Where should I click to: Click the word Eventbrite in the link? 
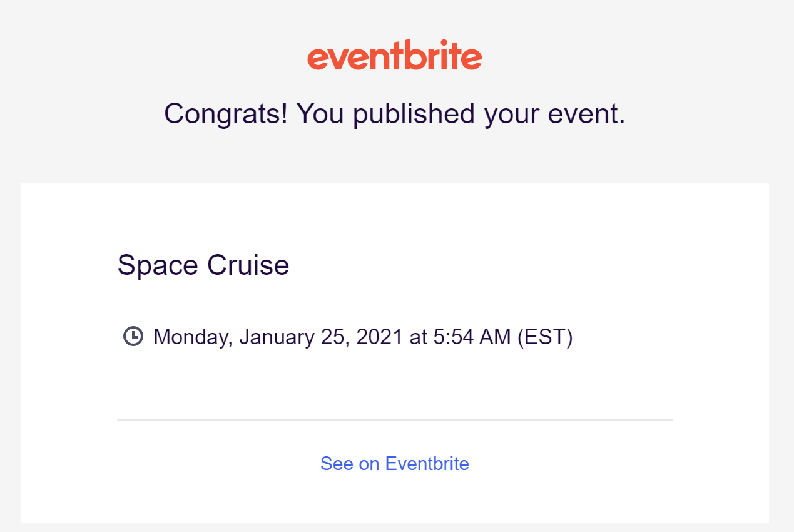427,464
